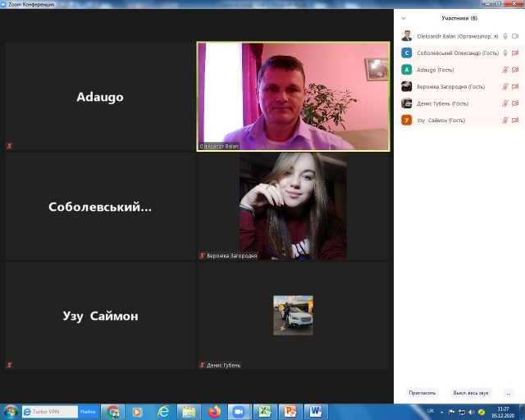This screenshot has width=525, height=420.
Task: Select the Соболевський video tile
Action: (100, 206)
